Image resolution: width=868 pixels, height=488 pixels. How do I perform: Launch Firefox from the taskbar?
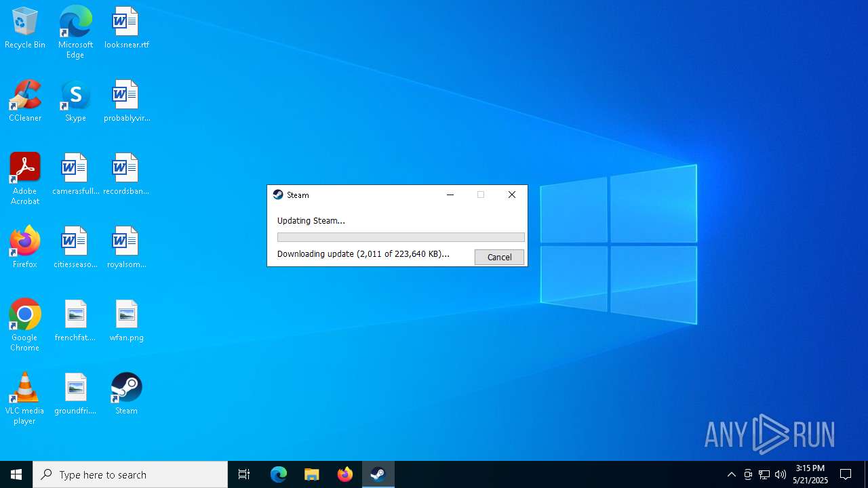[x=345, y=474]
